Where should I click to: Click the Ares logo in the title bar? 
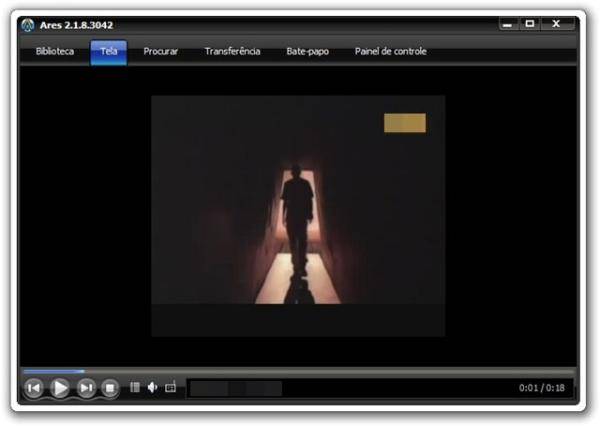[28, 25]
